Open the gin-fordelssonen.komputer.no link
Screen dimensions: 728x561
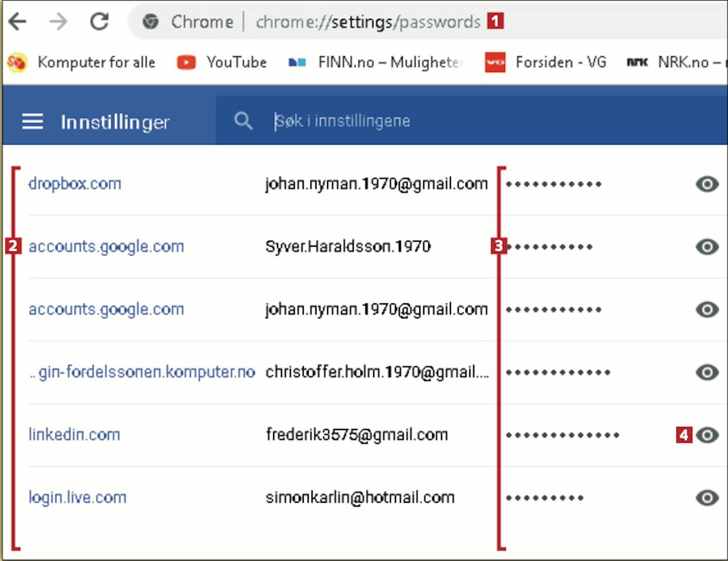(x=142, y=372)
